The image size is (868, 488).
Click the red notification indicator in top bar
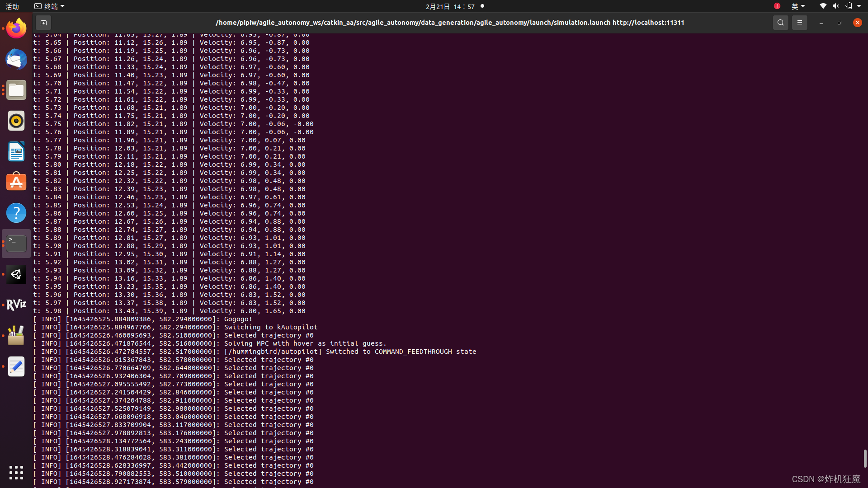click(x=777, y=6)
